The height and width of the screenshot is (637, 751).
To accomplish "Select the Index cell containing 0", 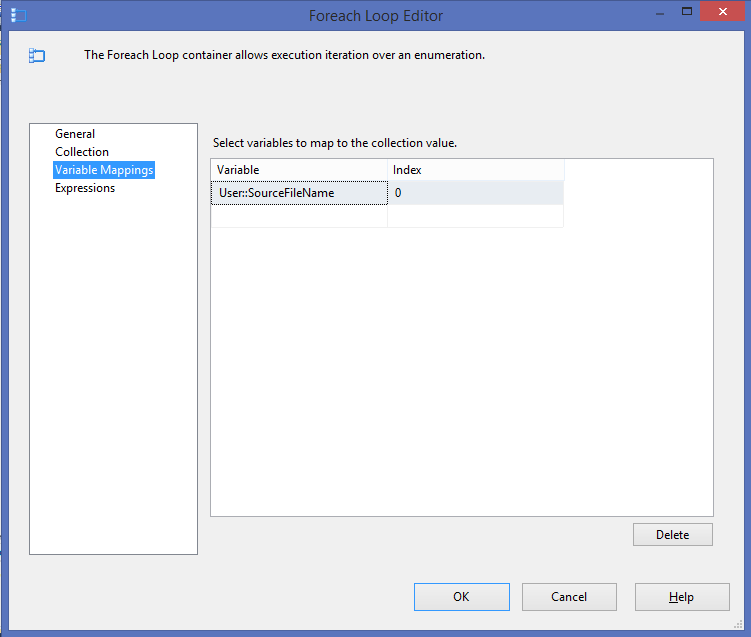I will click(475, 193).
